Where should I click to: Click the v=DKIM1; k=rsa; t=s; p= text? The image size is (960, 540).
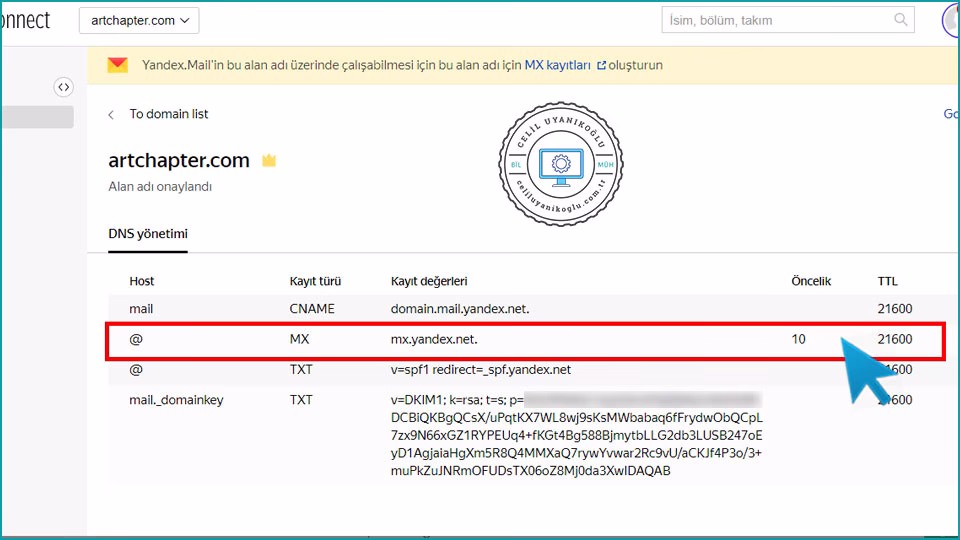coord(457,400)
